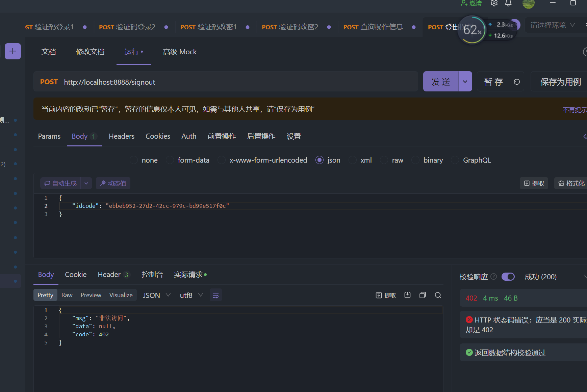Open the 控制台 console tab
This screenshot has height=392, width=587.
152,275
